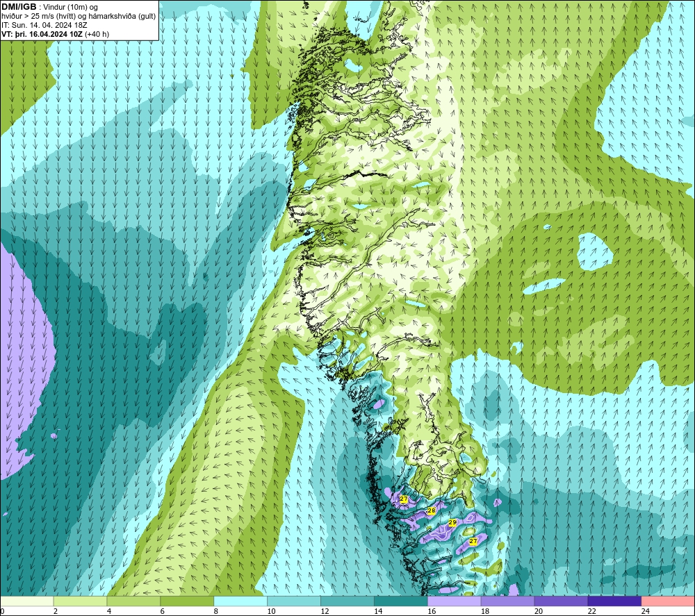Click legend scale number 12

325,611
